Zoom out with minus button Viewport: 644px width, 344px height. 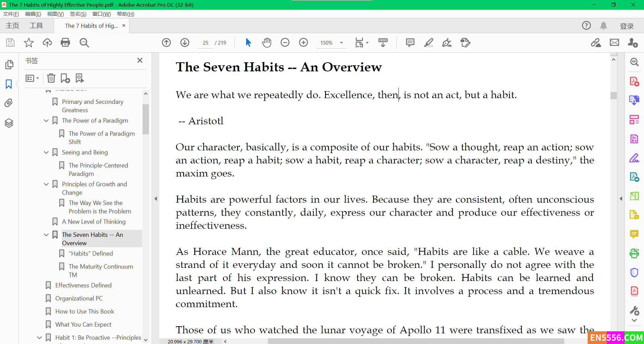[x=285, y=43]
